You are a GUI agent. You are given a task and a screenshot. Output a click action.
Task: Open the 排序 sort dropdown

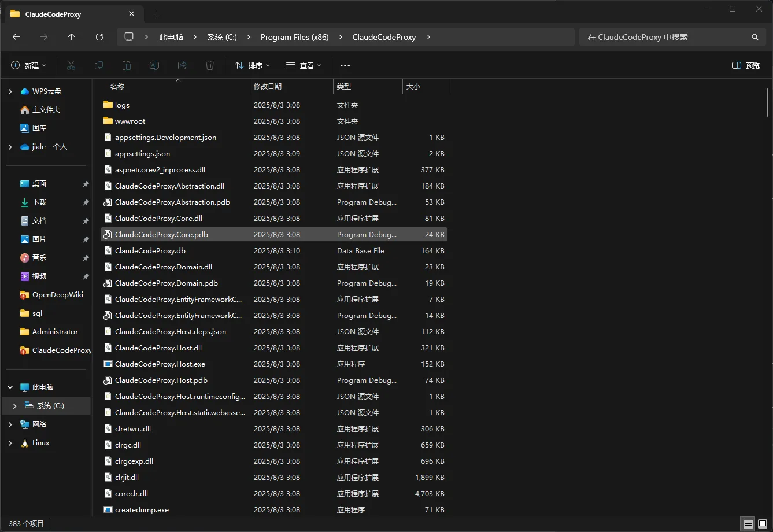[x=252, y=65]
